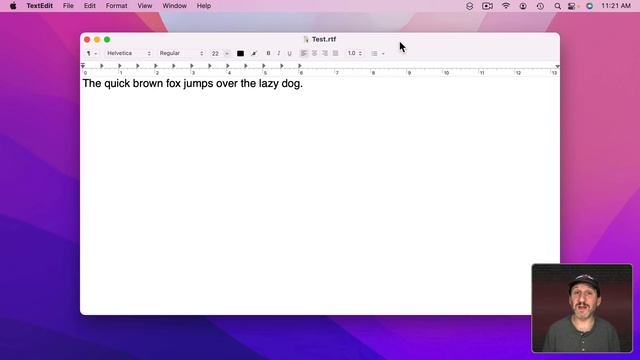Viewport: 640px width, 360px height.
Task: Click the word 'jumps' in the document
Action: [x=198, y=84]
